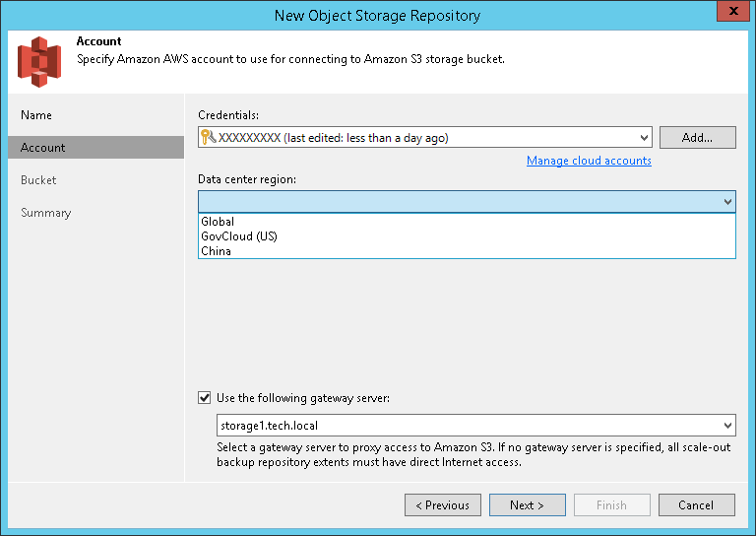Expand the Credentials dropdown arrow
Viewport: 756px width, 536px height.
(x=644, y=138)
